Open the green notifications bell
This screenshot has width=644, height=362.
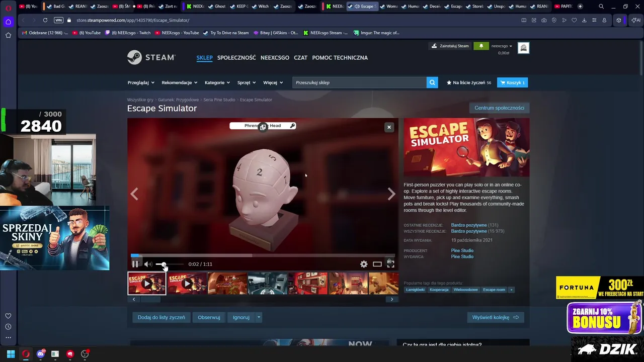click(x=481, y=46)
